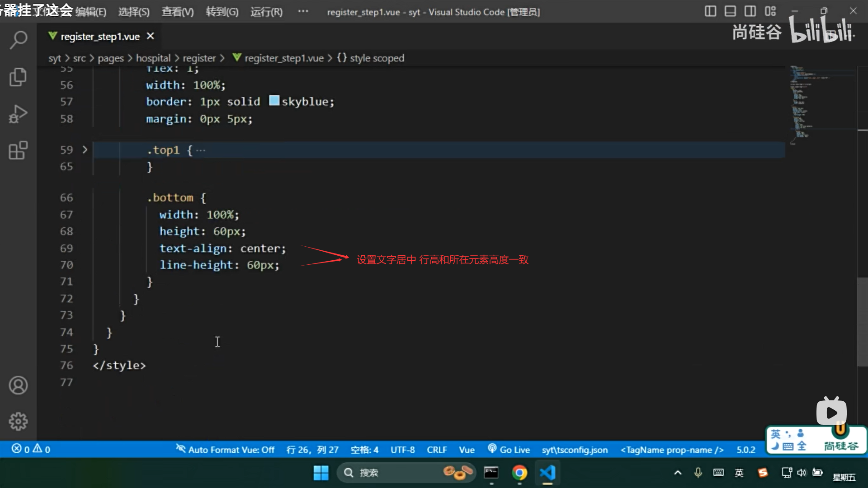This screenshot has width=868, height=488.
Task: Open the Search view in the activity bar
Action: (x=18, y=40)
